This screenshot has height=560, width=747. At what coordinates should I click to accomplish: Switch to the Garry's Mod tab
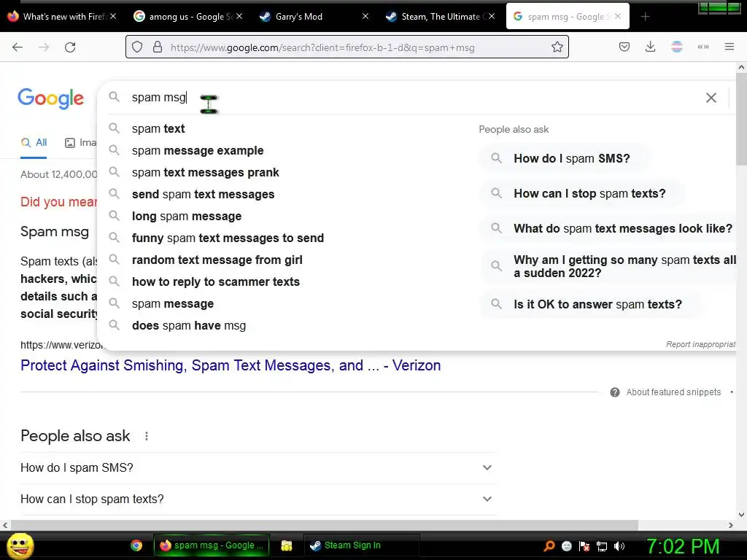(314, 17)
